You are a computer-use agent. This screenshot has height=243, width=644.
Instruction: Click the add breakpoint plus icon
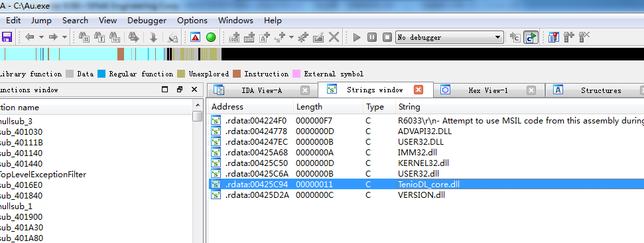(x=569, y=37)
